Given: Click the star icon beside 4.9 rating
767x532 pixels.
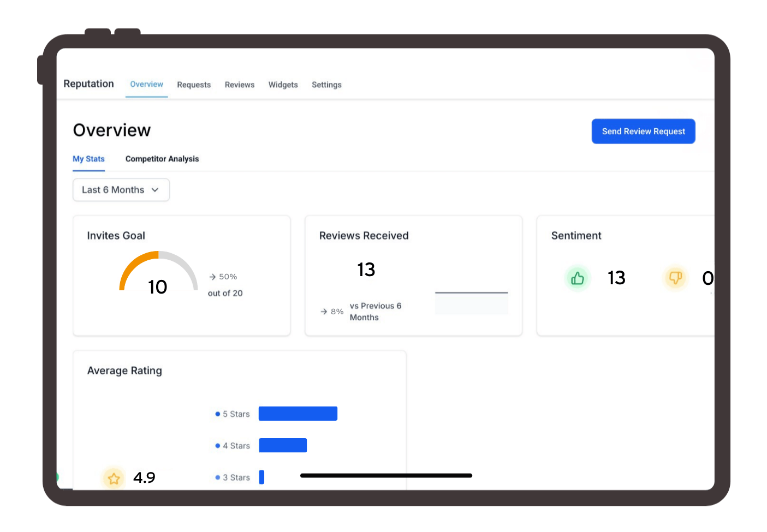Looking at the screenshot, I should pos(114,479).
